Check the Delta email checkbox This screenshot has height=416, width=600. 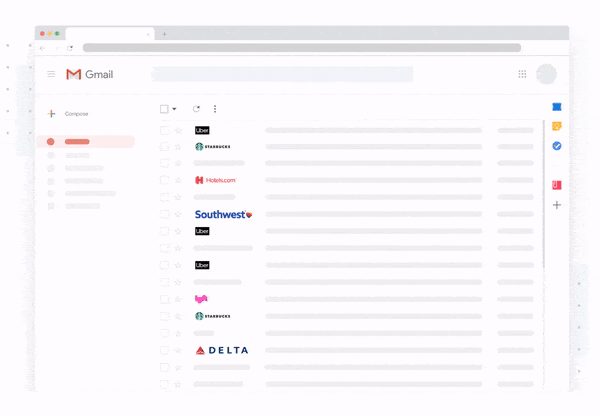click(165, 350)
